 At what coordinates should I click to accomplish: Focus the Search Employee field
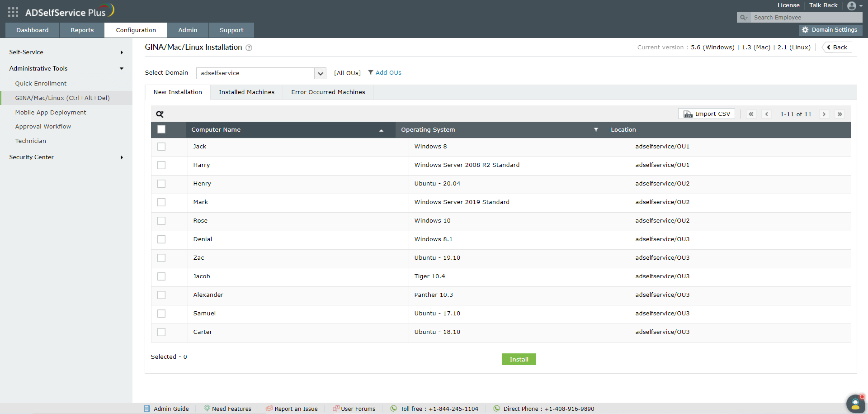806,17
